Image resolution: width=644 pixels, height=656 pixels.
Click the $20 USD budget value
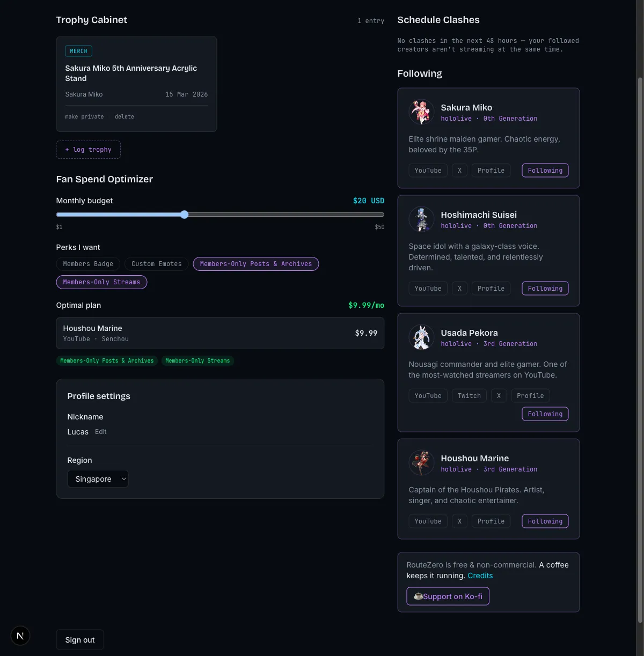coord(369,201)
